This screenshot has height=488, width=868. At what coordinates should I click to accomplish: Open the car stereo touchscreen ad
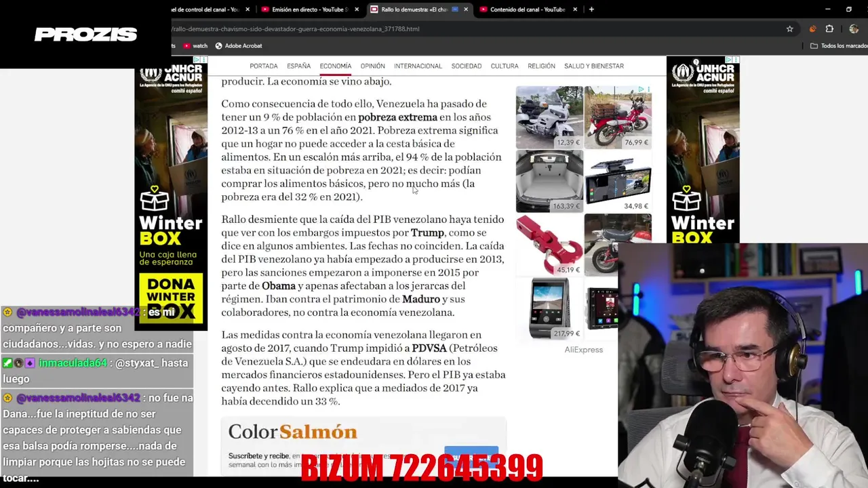pyautogui.click(x=601, y=308)
